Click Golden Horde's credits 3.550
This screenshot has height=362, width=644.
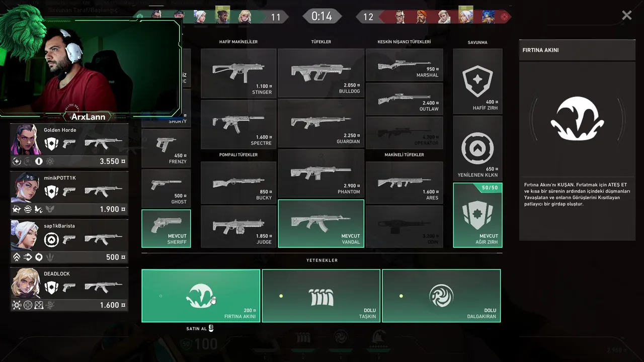[113, 161]
